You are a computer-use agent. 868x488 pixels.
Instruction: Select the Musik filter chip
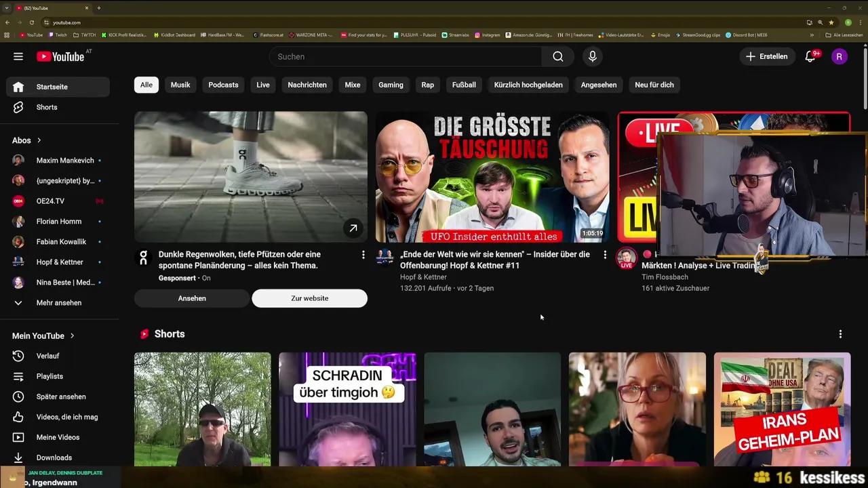[x=180, y=85]
